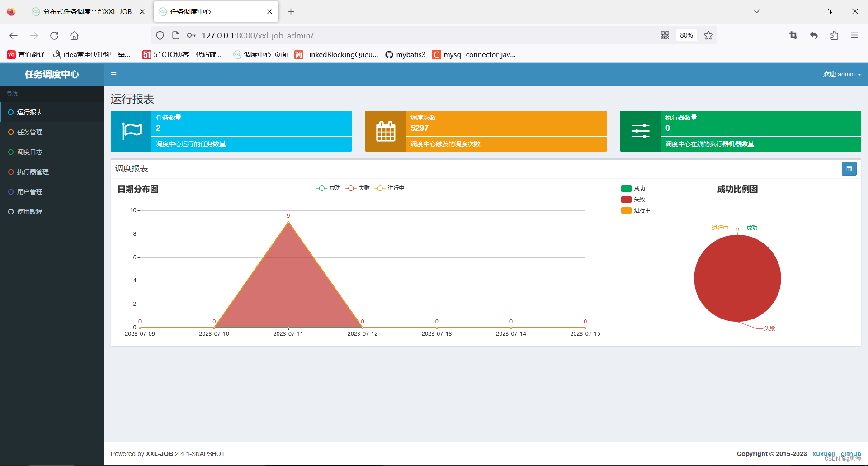This screenshot has height=466, width=868.
Task: Toggle orange 进行中 swatch in pie legend
Action: click(626, 210)
